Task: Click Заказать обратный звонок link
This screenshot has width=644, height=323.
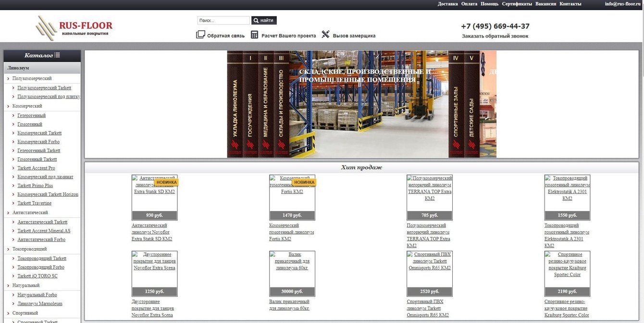Action: [495, 36]
